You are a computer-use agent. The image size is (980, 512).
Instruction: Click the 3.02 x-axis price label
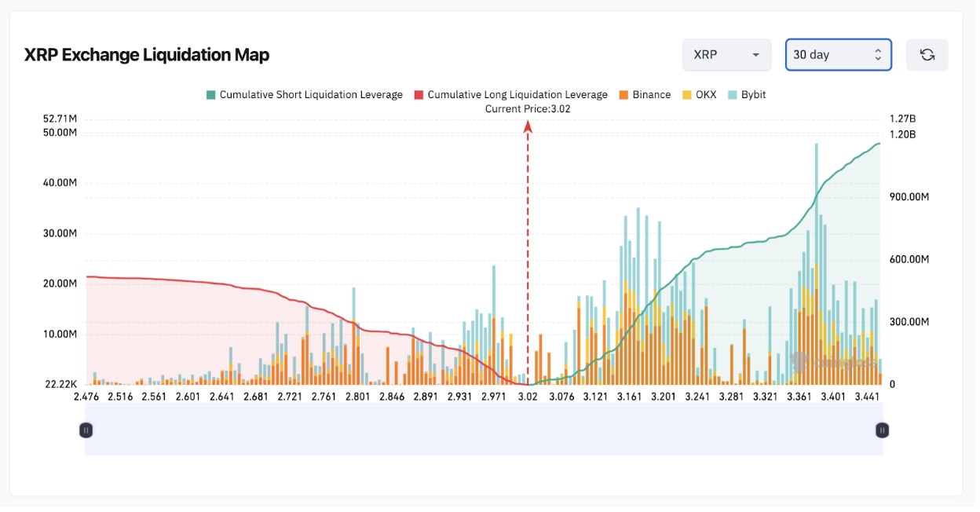coord(528,397)
